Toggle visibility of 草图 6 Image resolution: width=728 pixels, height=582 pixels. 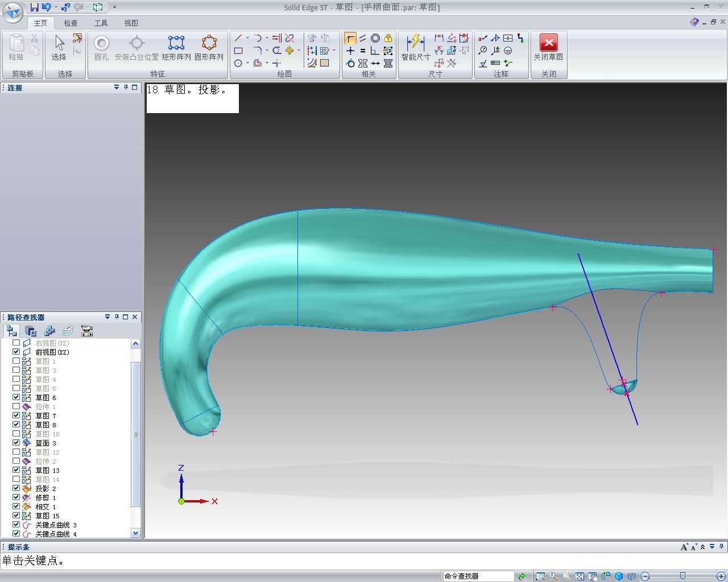coord(16,397)
